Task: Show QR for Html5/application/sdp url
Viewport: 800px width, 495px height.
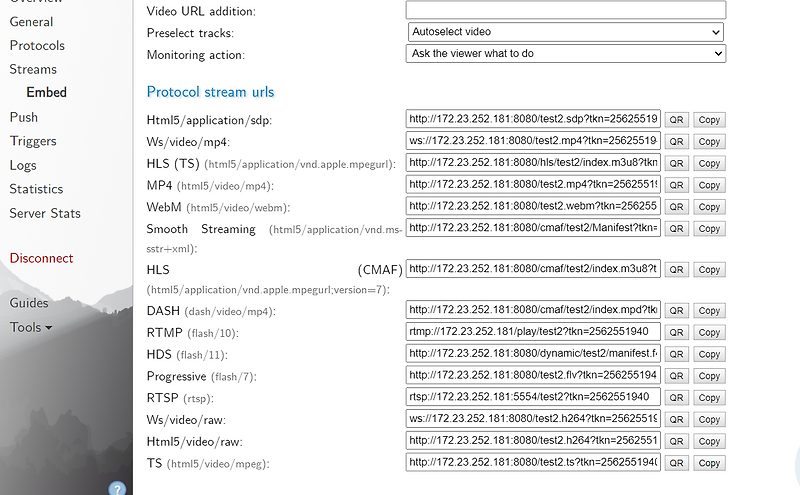Action: pyautogui.click(x=677, y=120)
